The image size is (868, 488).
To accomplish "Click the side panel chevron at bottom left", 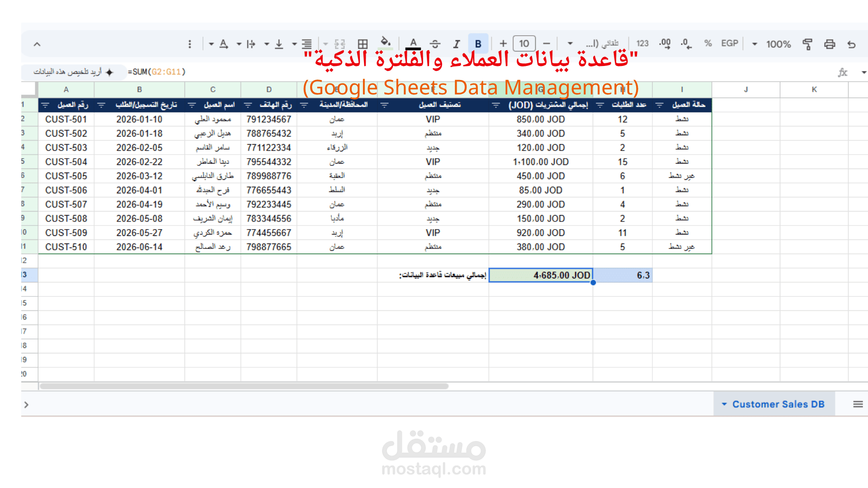I will [26, 404].
